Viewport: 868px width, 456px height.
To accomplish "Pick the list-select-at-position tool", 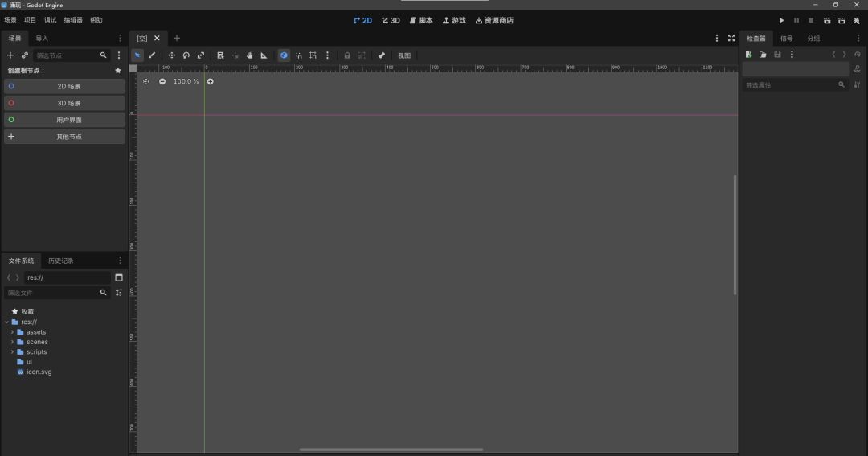I will point(220,55).
